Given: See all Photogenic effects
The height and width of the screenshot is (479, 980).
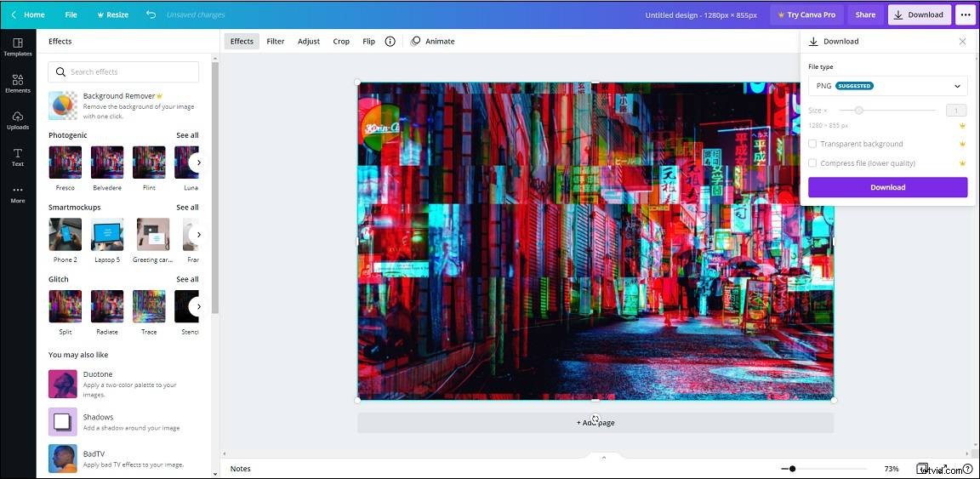Looking at the screenshot, I should click(x=187, y=135).
